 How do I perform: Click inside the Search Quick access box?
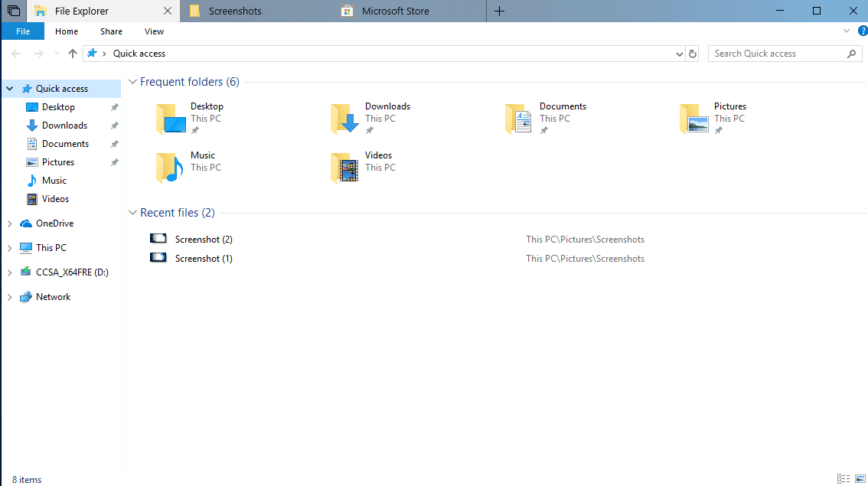click(x=773, y=53)
